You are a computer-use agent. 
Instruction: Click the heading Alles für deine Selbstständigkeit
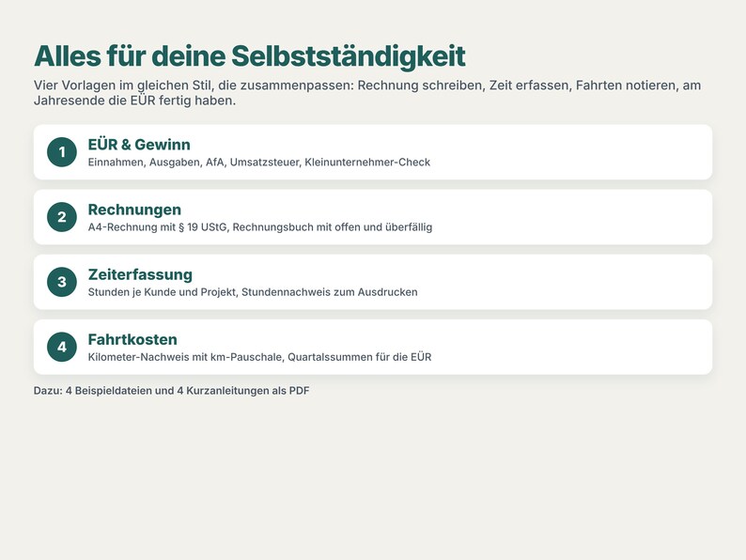[x=250, y=56]
